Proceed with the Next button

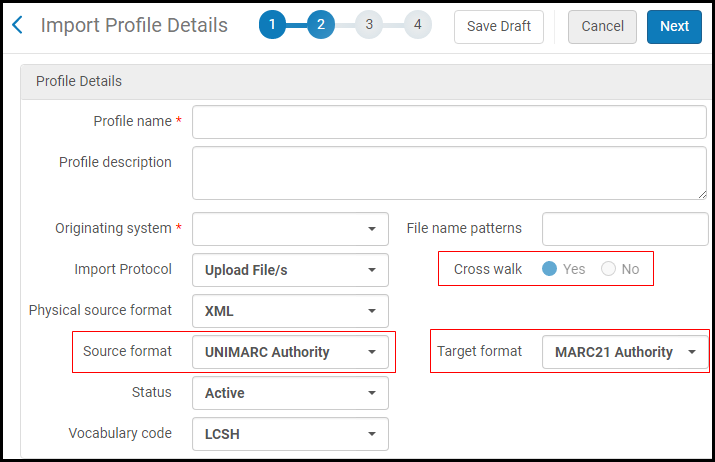click(673, 26)
